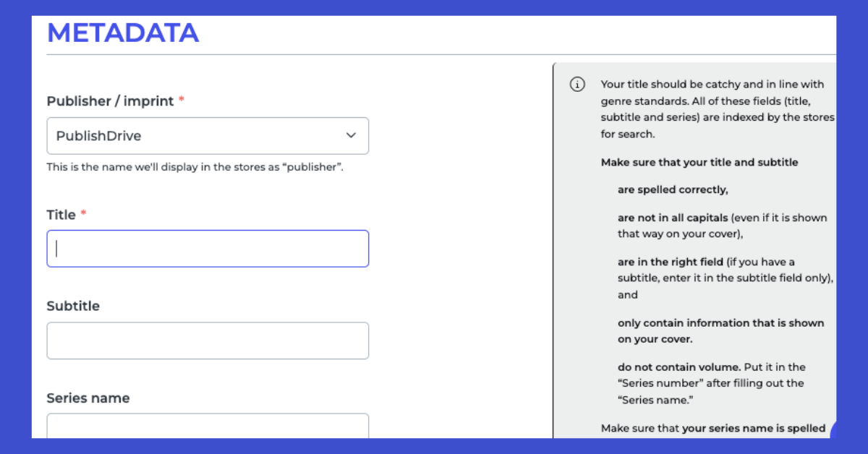Click the Publisher / imprint field label
The image size is (868, 454).
pyautogui.click(x=110, y=100)
